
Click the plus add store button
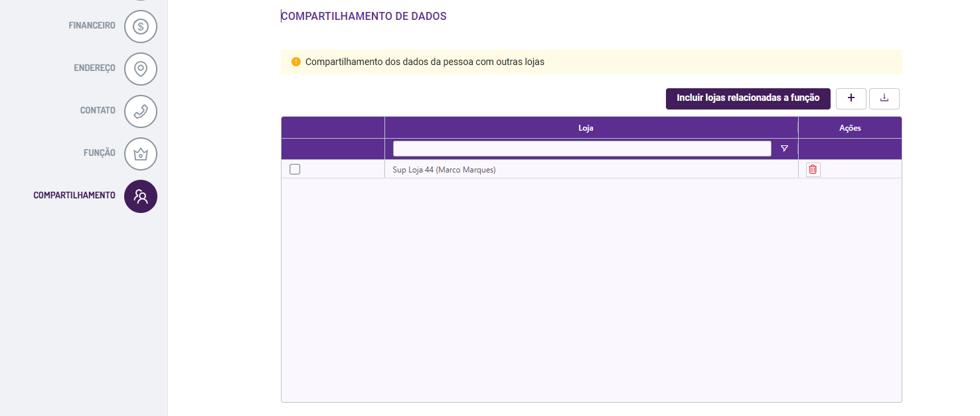[851, 98]
